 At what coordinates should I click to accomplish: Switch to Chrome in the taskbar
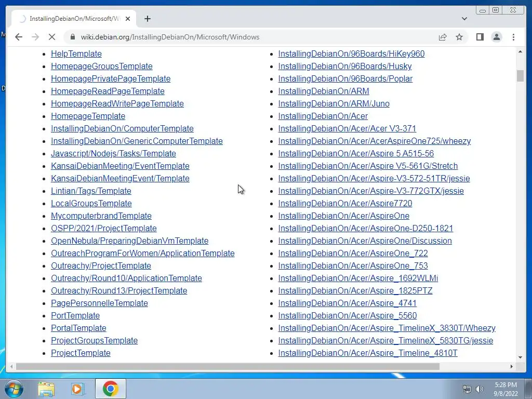[x=111, y=389]
